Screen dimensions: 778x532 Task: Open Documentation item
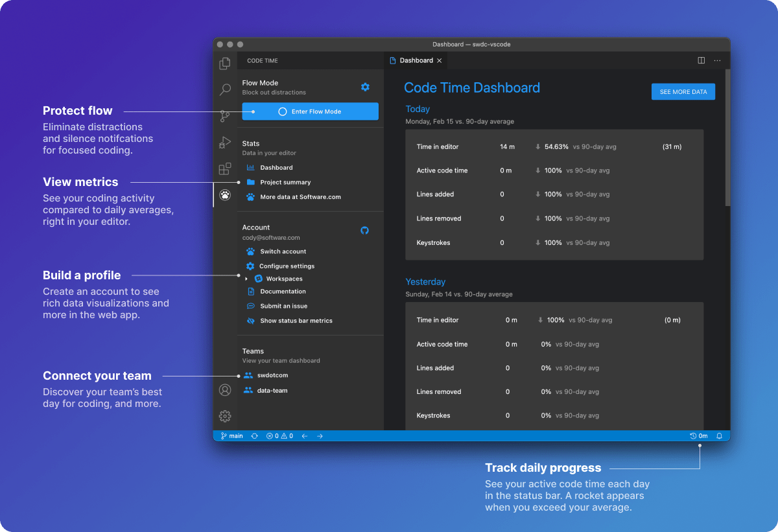[x=283, y=292]
